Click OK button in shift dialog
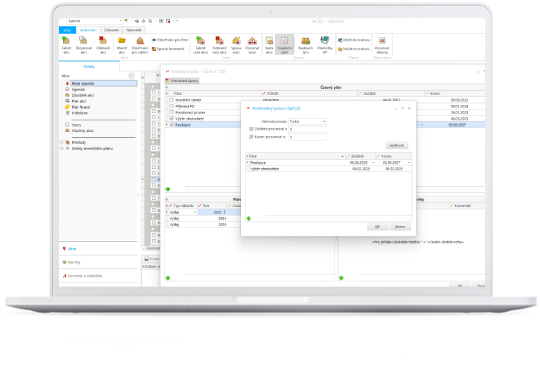Screen dimensions: 540x375 click(377, 227)
